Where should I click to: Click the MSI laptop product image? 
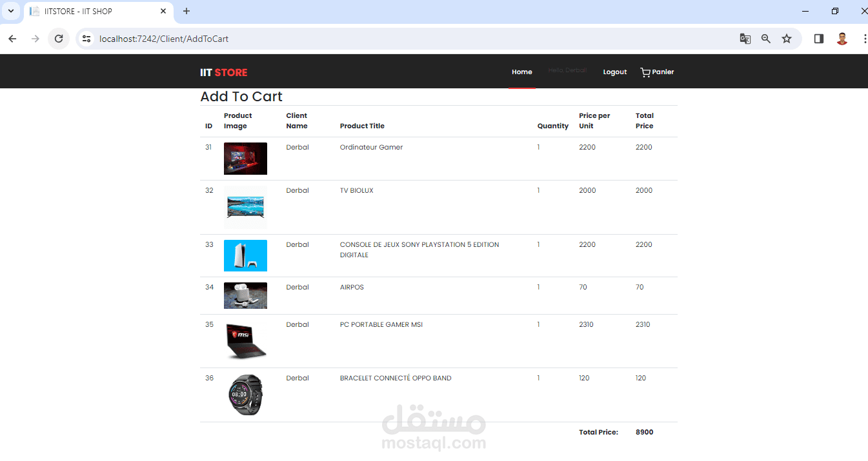click(x=245, y=341)
